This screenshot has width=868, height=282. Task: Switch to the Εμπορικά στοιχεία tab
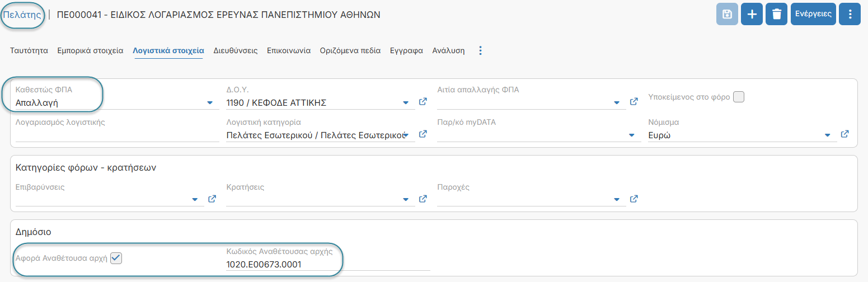pyautogui.click(x=90, y=50)
